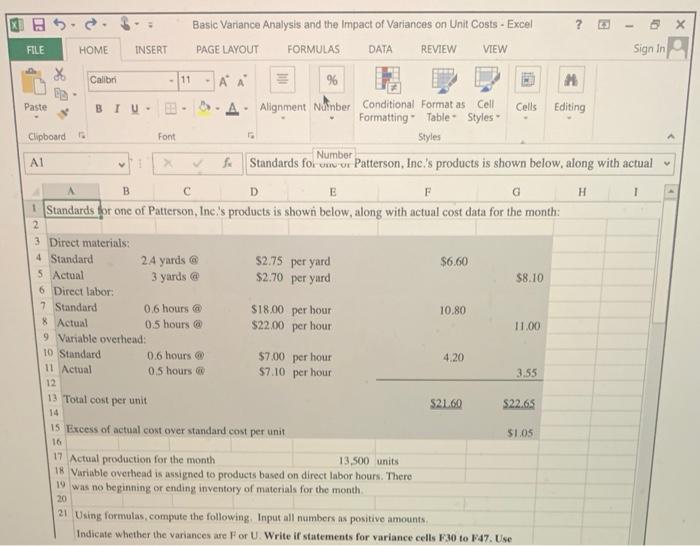Redo the last action
700x546 pixels.
point(91,24)
